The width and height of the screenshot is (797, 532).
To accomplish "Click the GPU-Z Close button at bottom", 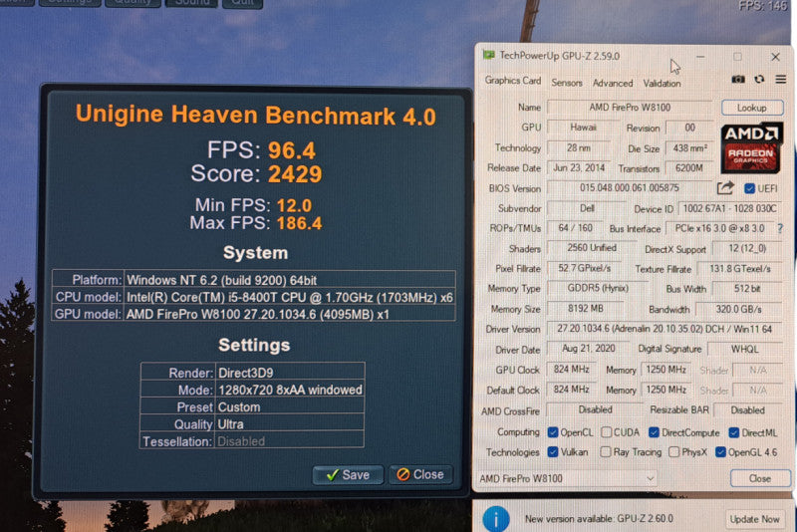I will [x=760, y=478].
